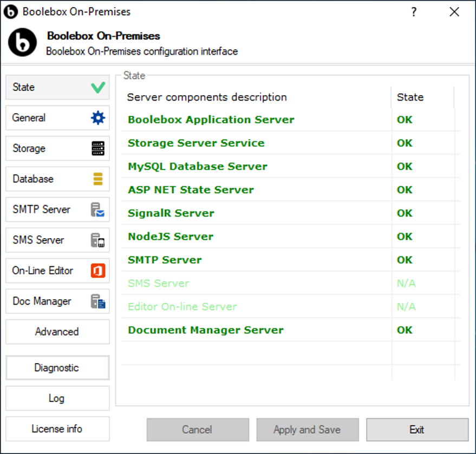The height and width of the screenshot is (454, 476).
Task: Select the 'ASP NET State Server' row
Action: click(x=291, y=189)
